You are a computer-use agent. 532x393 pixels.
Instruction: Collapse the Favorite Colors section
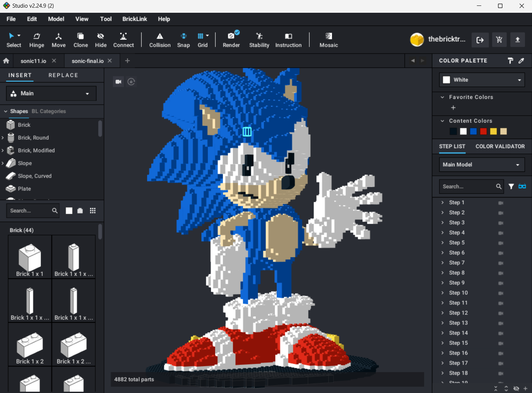coord(442,97)
